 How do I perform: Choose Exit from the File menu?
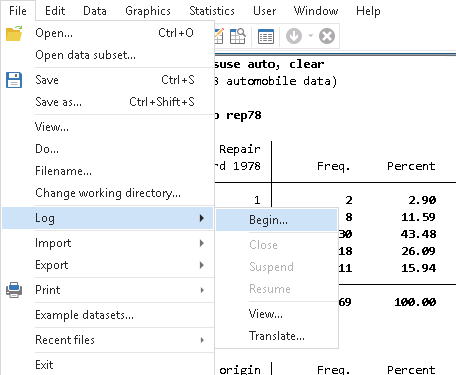click(x=108, y=365)
